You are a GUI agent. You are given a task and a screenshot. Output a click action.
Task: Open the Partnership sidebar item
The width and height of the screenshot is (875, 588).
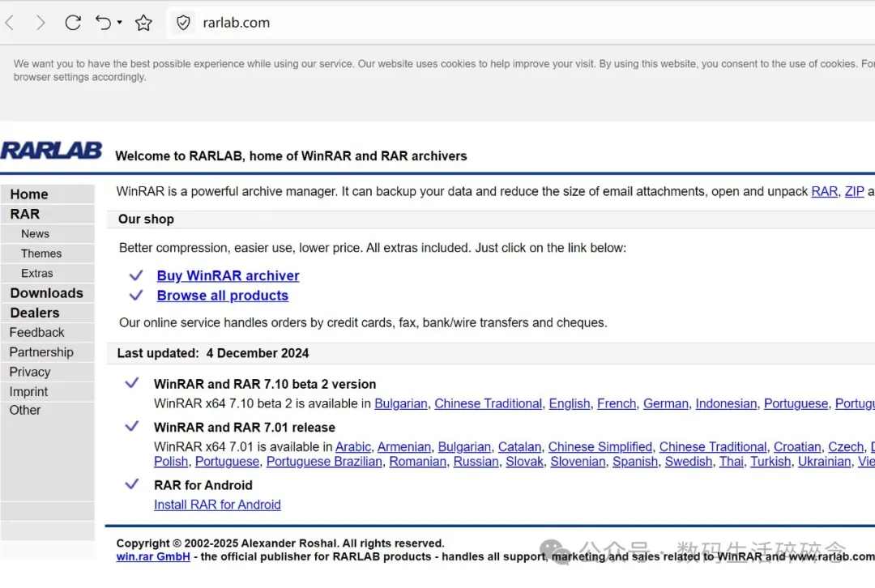click(48, 352)
